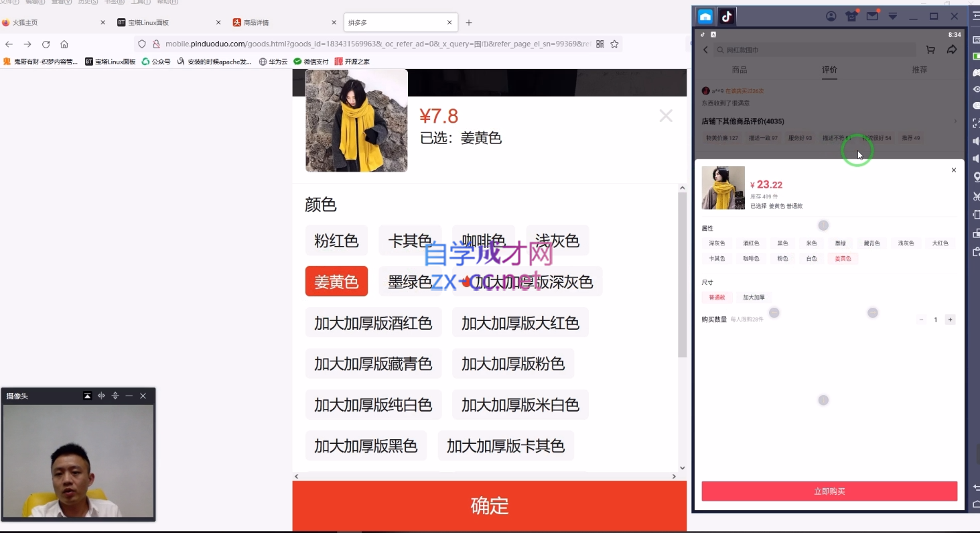Open the Firefox home page icon
The image size is (980, 533).
click(64, 44)
